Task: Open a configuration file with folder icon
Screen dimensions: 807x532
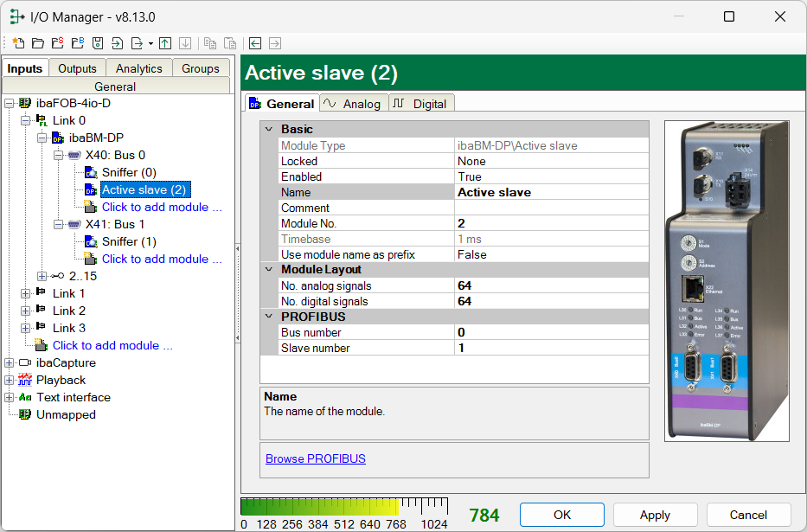Action: click(x=37, y=43)
